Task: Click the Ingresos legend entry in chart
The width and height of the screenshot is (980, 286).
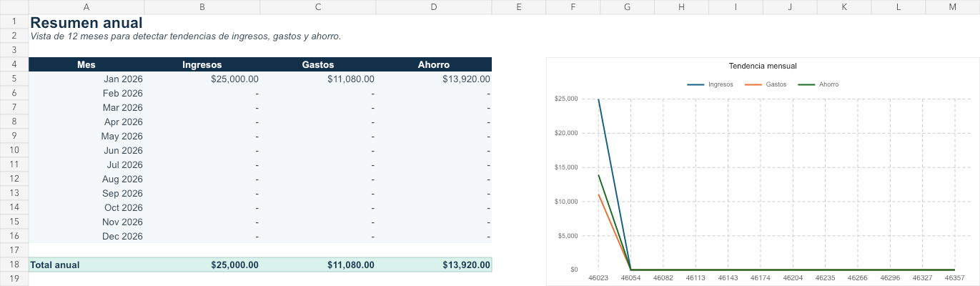Action: pyautogui.click(x=711, y=84)
